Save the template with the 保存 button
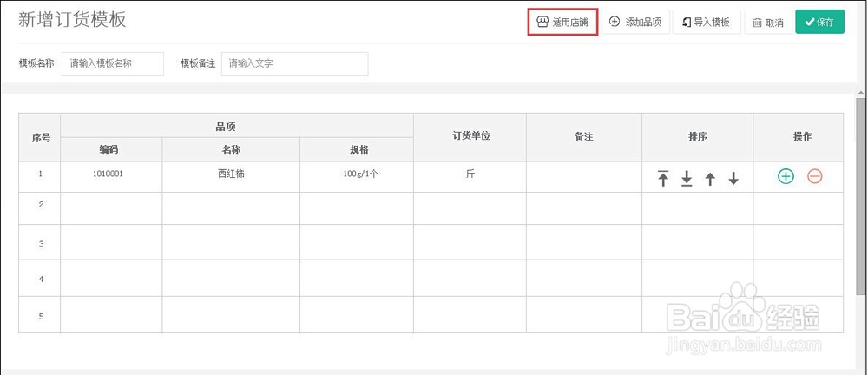The width and height of the screenshot is (868, 375). [820, 23]
